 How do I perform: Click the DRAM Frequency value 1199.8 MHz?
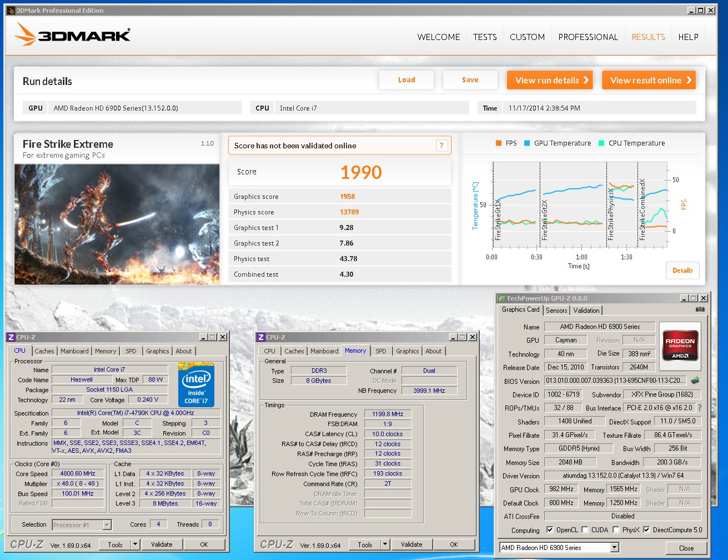[x=388, y=414]
